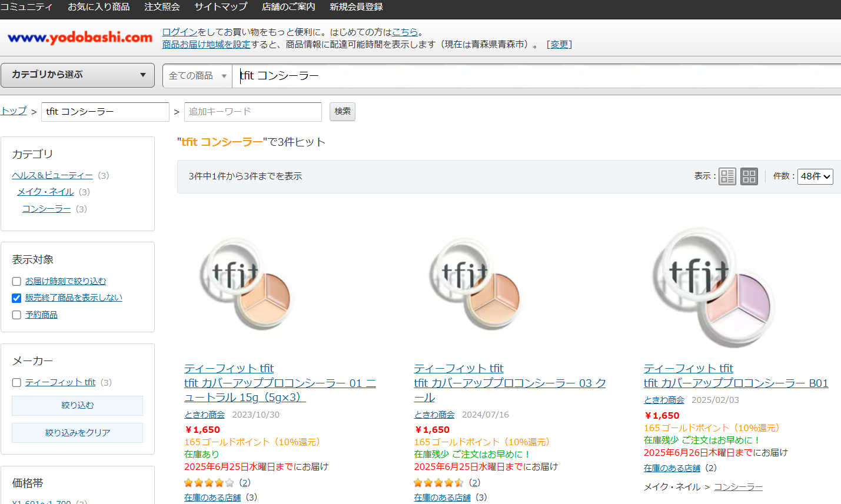
Task: Click the ログイン link
Action: click(180, 32)
